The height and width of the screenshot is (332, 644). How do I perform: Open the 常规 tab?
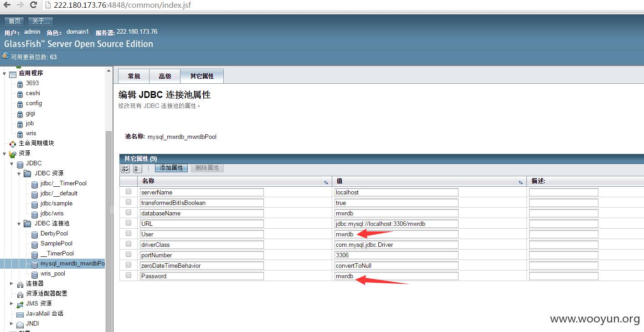(x=134, y=76)
